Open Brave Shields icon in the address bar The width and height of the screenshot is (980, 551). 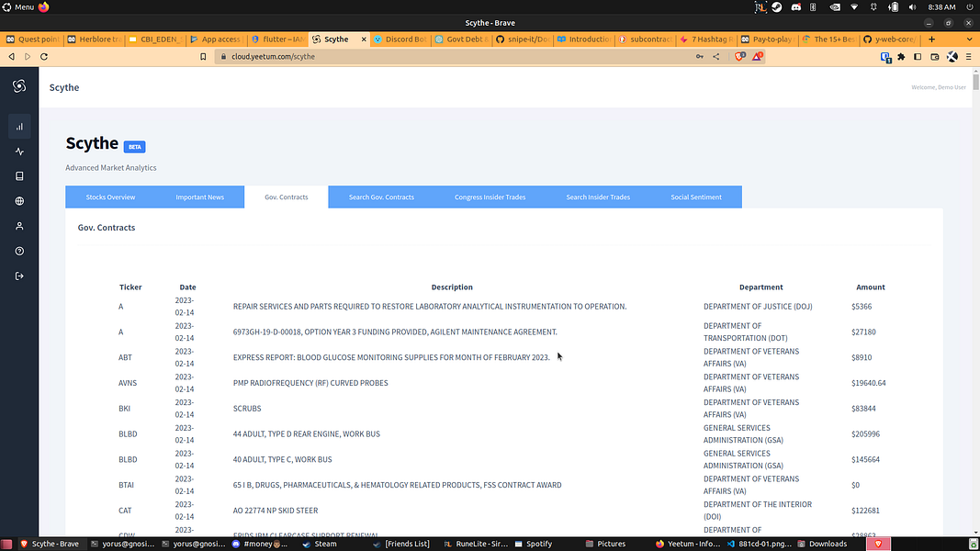[x=740, y=56]
